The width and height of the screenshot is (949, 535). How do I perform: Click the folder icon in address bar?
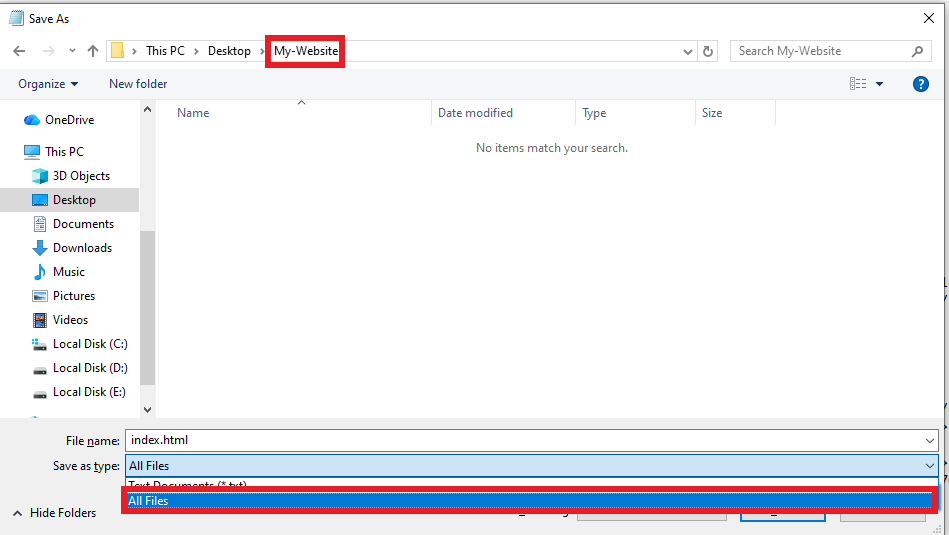coord(117,51)
